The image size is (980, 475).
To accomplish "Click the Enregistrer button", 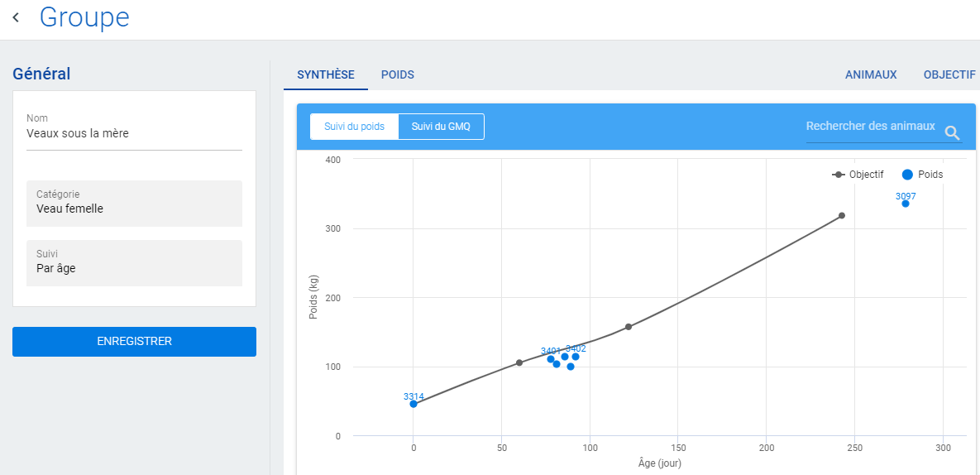I will (134, 341).
